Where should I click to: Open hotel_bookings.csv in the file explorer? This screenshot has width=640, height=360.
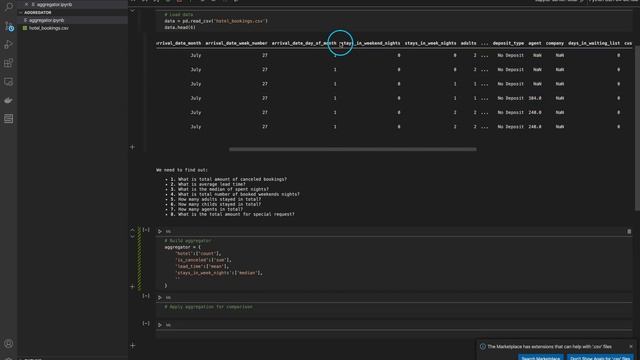click(x=48, y=28)
